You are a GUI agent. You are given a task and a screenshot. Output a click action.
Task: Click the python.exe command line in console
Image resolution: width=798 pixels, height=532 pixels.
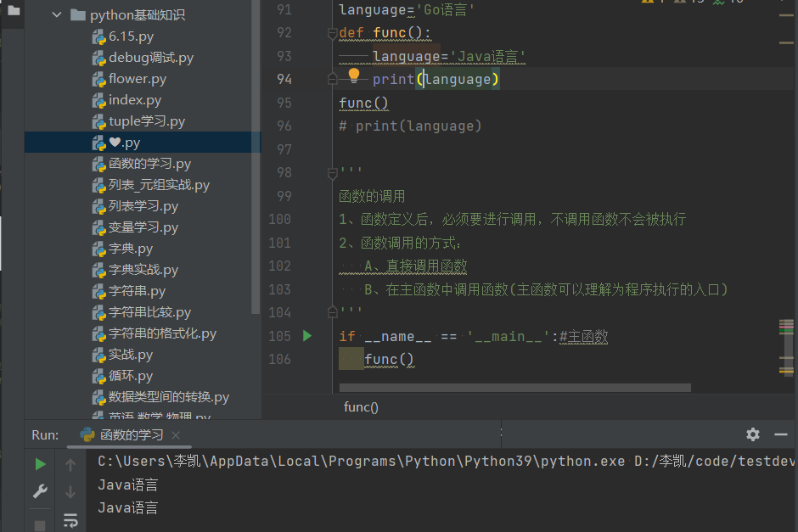pos(446,462)
